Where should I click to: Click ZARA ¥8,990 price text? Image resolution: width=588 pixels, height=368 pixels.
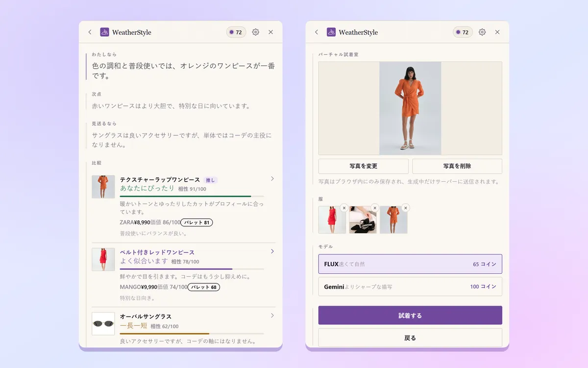click(135, 222)
